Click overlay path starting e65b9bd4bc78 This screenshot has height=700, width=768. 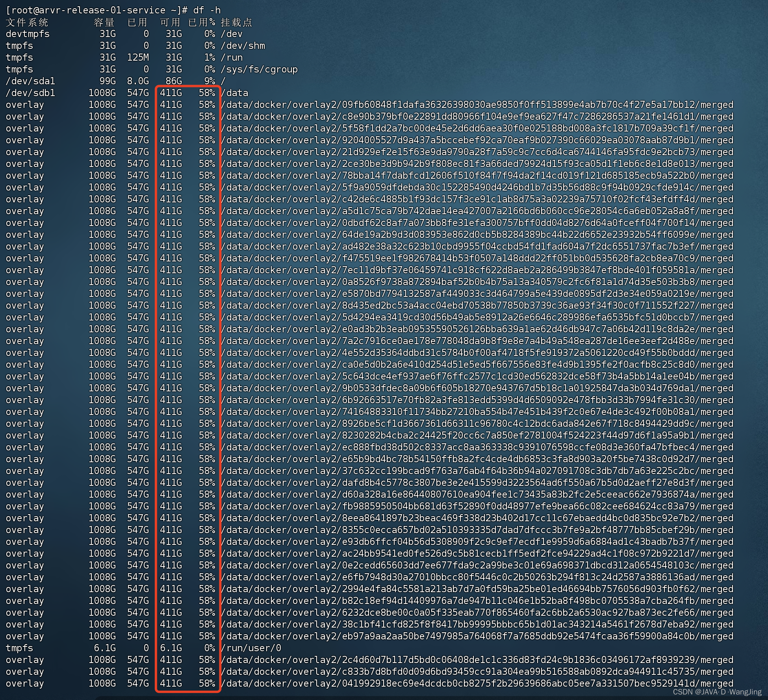tap(477, 459)
